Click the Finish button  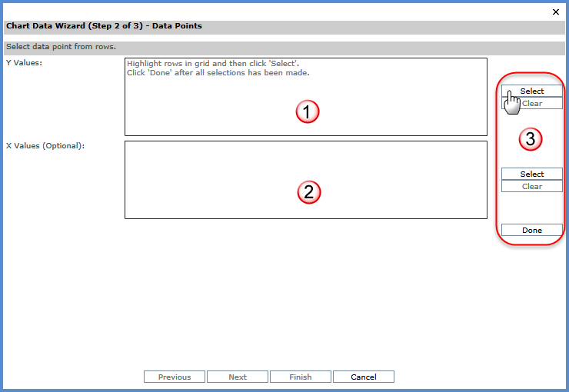(301, 377)
